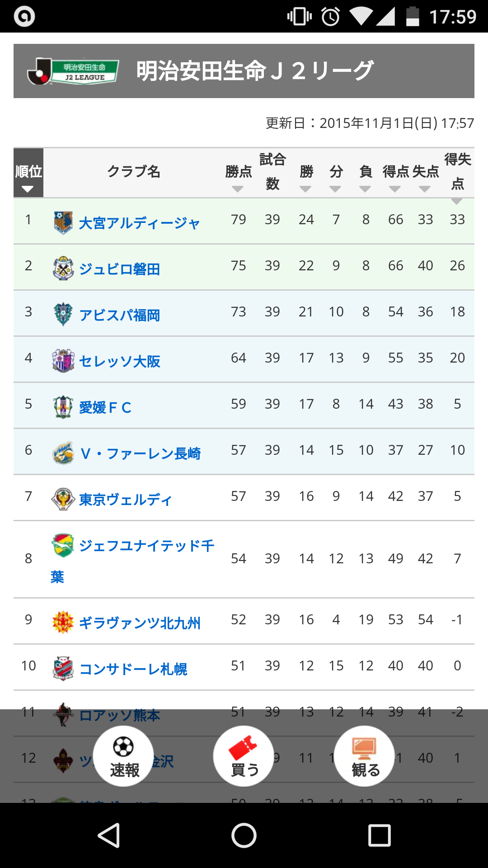Sort table by 勝点 column arrow
Image resolution: width=488 pixels, height=868 pixels.
click(238, 189)
